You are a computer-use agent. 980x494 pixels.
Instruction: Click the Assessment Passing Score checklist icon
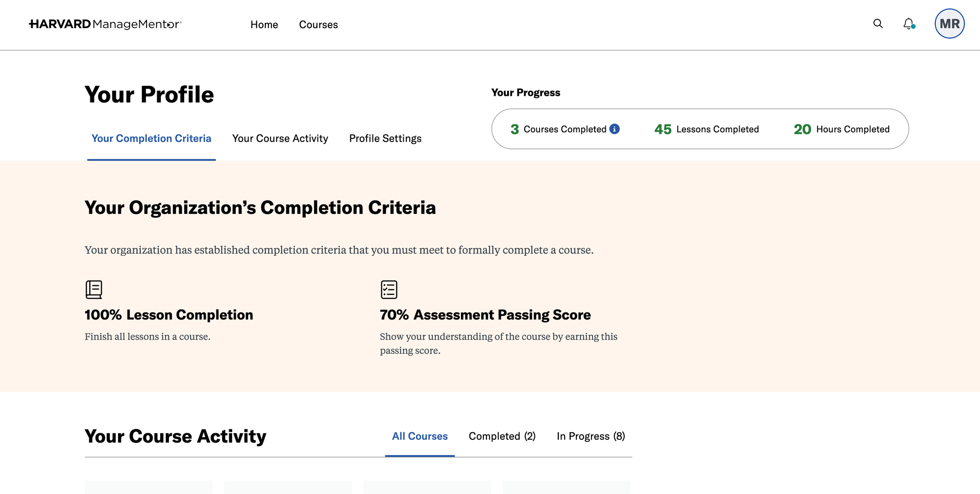389,289
